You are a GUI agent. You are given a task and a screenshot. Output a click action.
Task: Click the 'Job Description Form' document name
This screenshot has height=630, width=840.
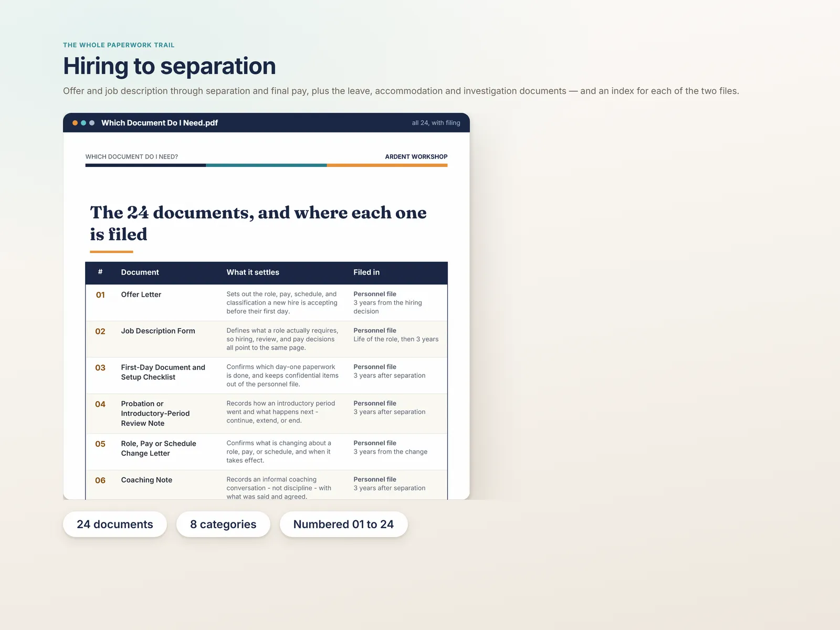pos(158,331)
